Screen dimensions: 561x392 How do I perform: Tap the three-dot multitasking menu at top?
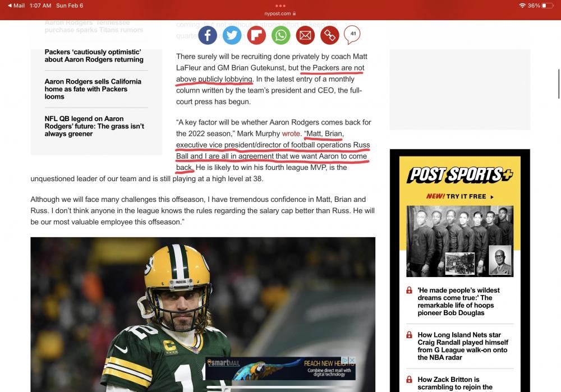[x=280, y=6]
